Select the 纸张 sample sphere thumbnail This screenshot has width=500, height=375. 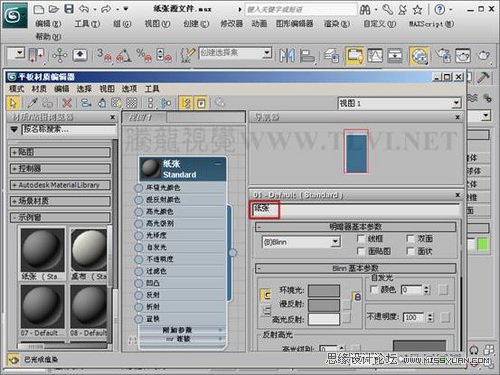[x=42, y=250]
